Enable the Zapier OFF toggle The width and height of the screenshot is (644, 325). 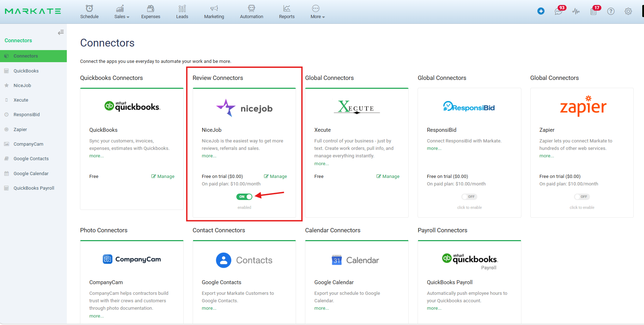(x=582, y=197)
